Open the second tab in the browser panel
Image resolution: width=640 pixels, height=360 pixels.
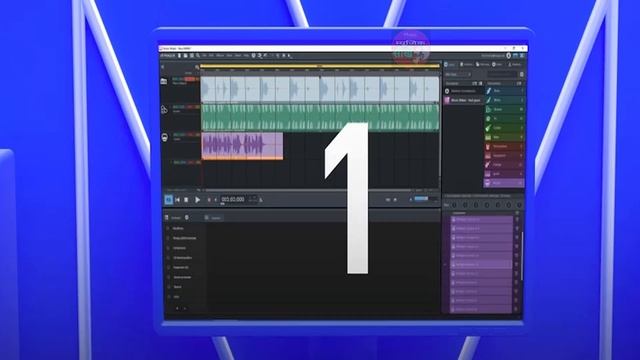(467, 64)
